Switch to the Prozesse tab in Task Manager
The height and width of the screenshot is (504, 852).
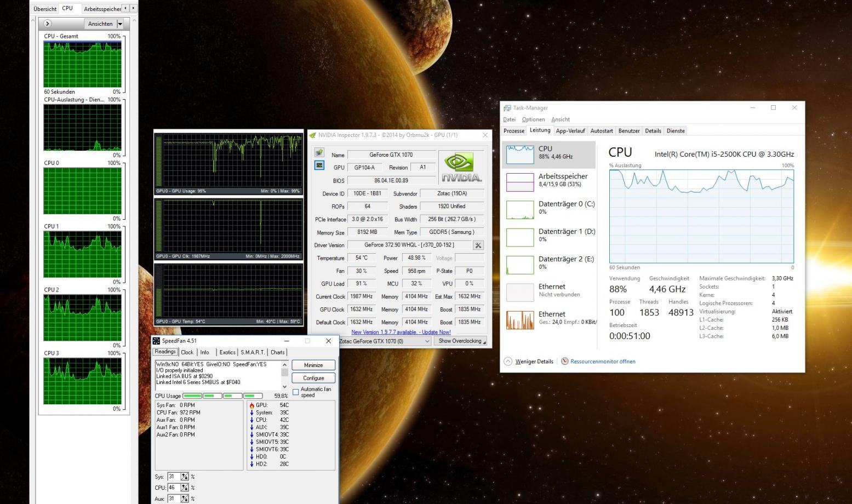click(x=514, y=131)
